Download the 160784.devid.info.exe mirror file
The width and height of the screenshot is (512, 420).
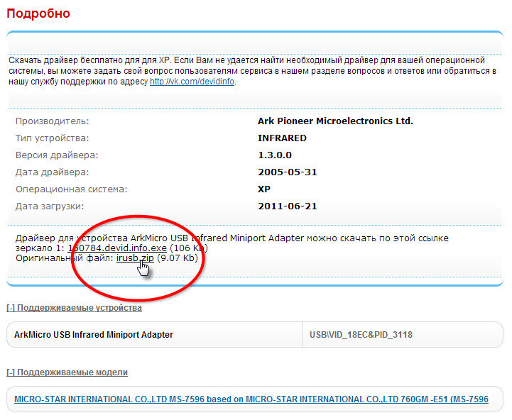pos(117,248)
